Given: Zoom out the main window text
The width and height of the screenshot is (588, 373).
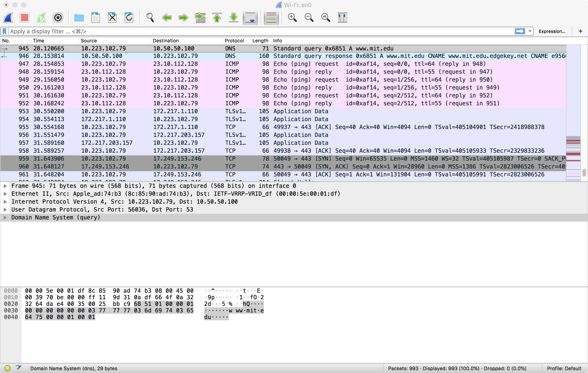Looking at the screenshot, I should click(x=309, y=18).
